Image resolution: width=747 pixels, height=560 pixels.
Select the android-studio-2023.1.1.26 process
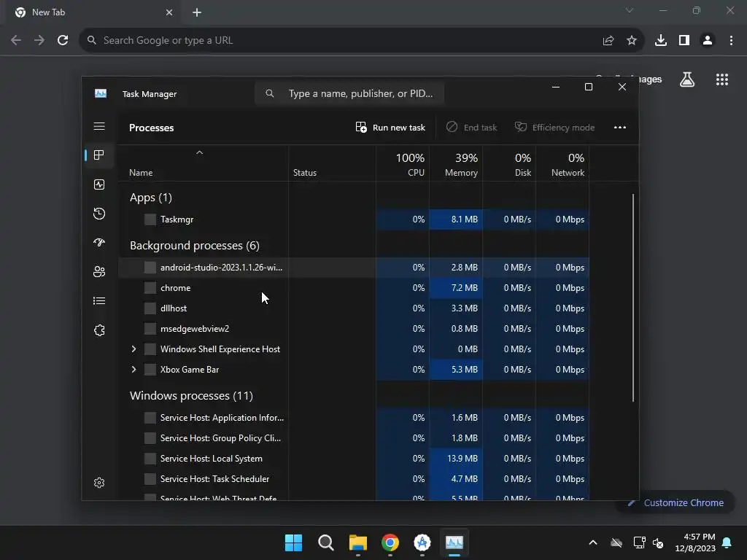coord(354,268)
